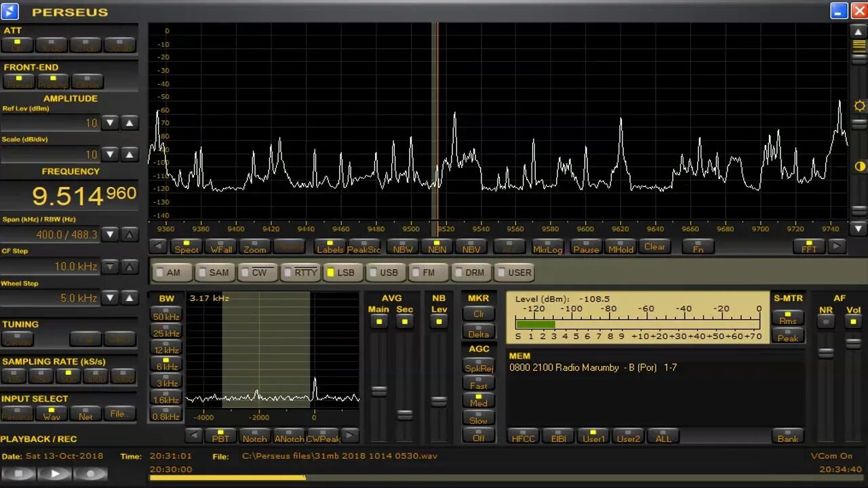Select USER demodulation mode
Image resolution: width=868 pixels, height=488 pixels.
pos(515,272)
